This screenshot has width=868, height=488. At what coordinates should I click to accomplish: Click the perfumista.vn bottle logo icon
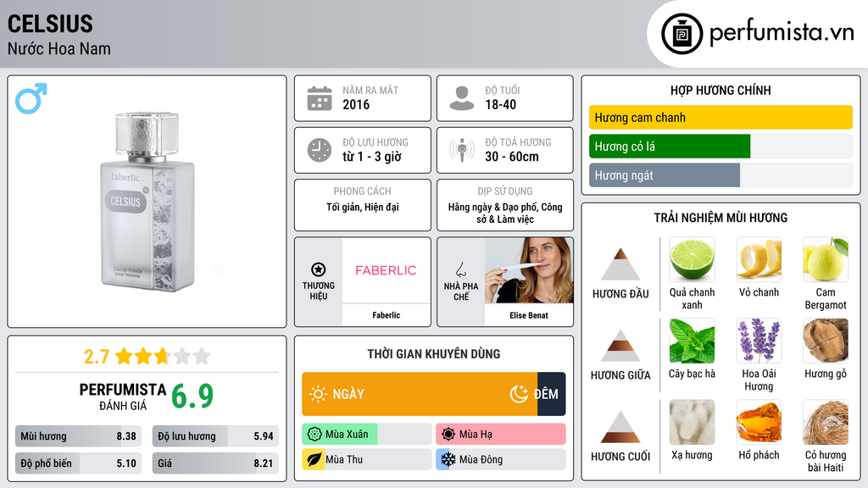tap(682, 34)
